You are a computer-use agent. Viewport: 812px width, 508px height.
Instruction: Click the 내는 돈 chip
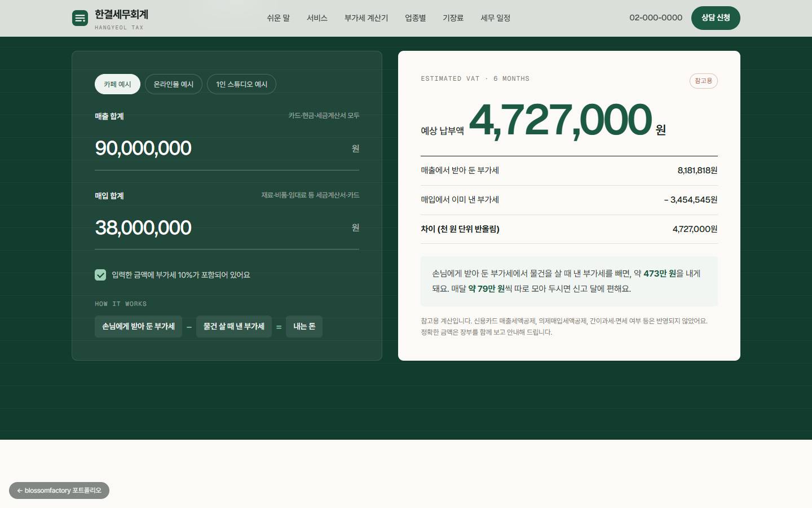tap(304, 326)
